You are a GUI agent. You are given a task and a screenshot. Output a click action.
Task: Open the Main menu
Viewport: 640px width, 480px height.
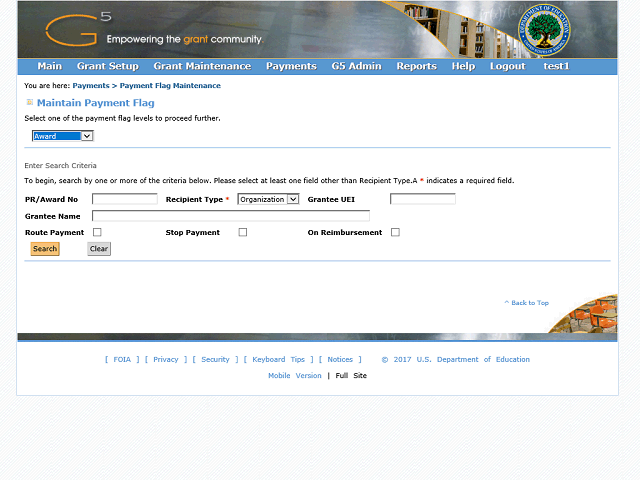pyautogui.click(x=50, y=66)
